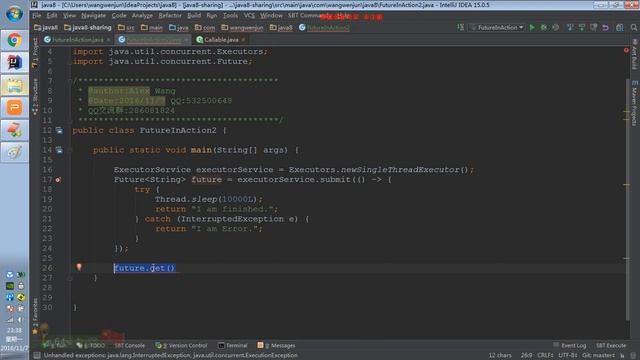Screen dimensions: 640x360
Task: Click the Make Project build icon
Action: [x=460, y=27]
